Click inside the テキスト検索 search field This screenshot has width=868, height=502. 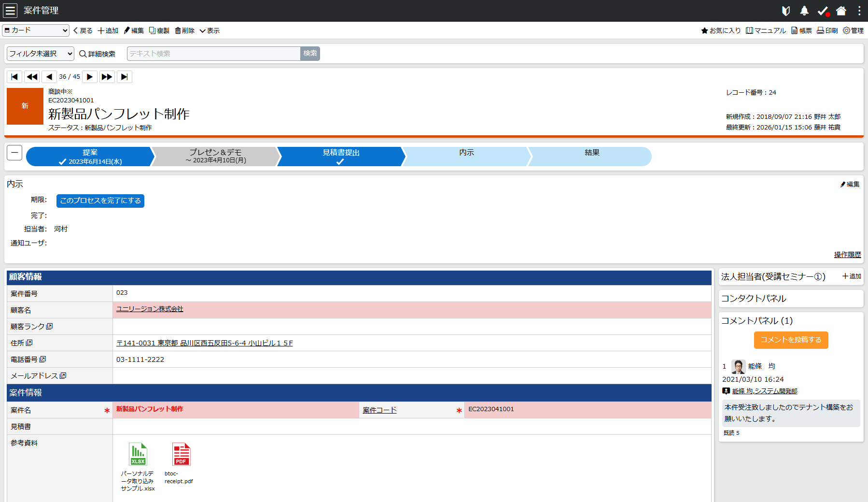tap(213, 54)
